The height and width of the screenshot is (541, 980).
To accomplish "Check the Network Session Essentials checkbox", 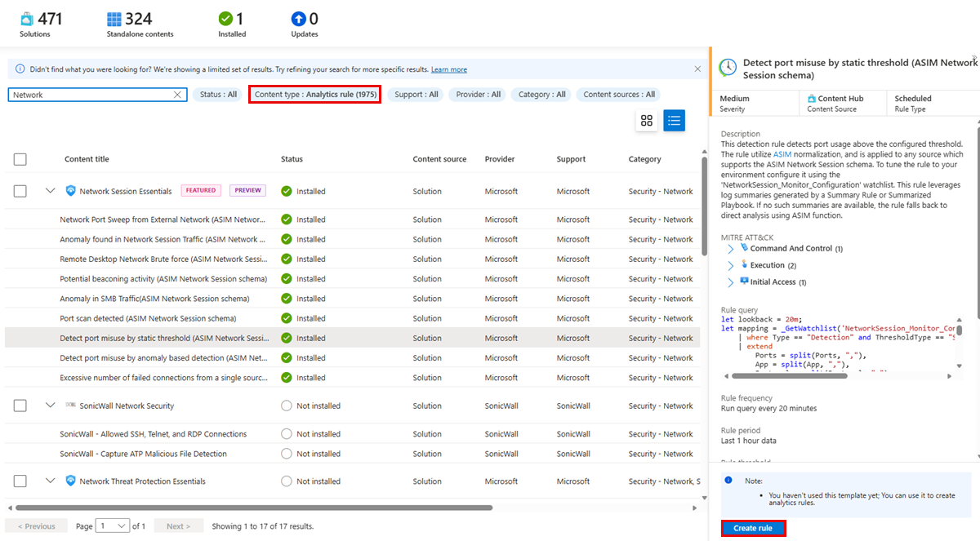I will pos(20,191).
